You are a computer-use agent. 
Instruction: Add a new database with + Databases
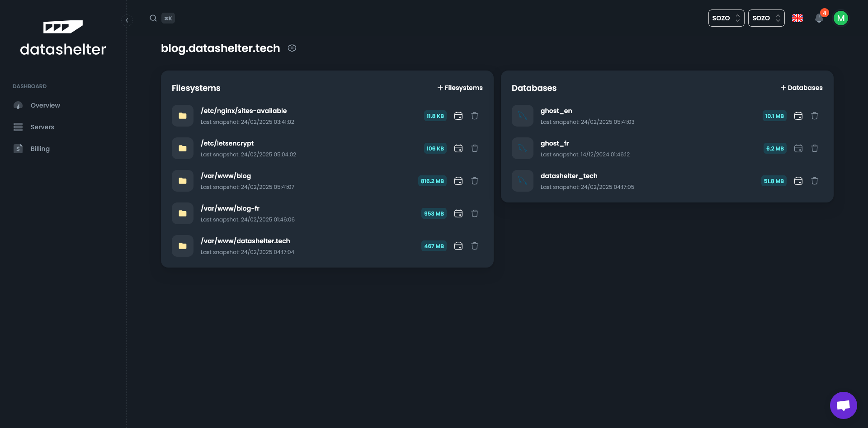point(802,88)
